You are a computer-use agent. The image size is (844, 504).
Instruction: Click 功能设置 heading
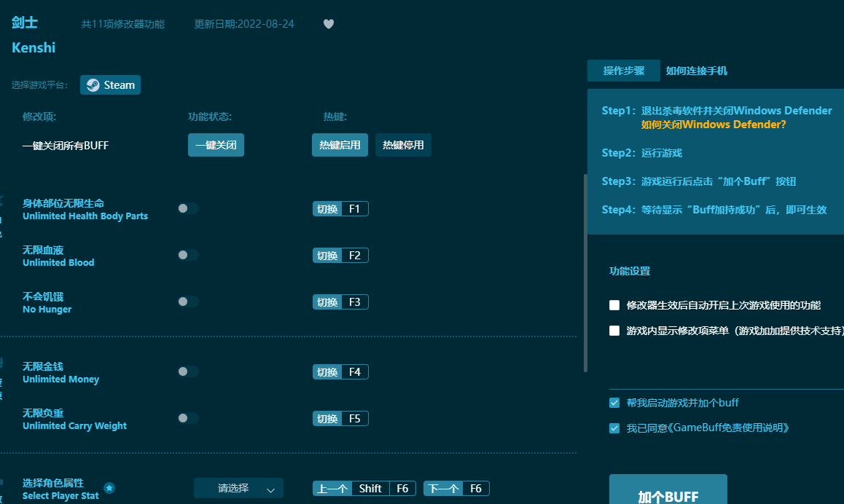tap(629, 271)
